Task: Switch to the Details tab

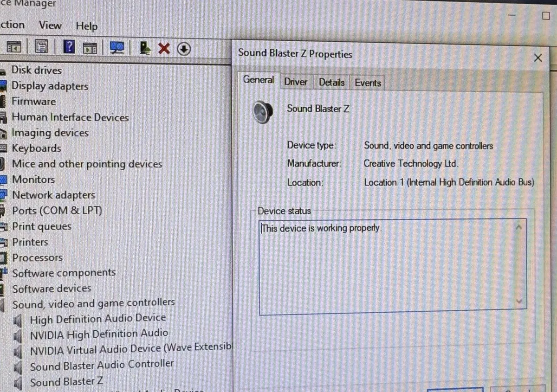Action: tap(332, 82)
